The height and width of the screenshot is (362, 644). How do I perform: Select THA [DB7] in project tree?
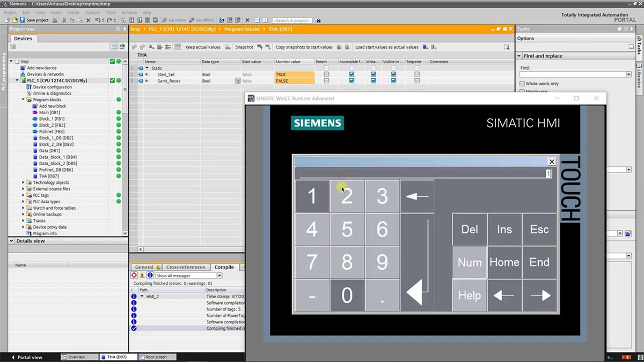49,176
